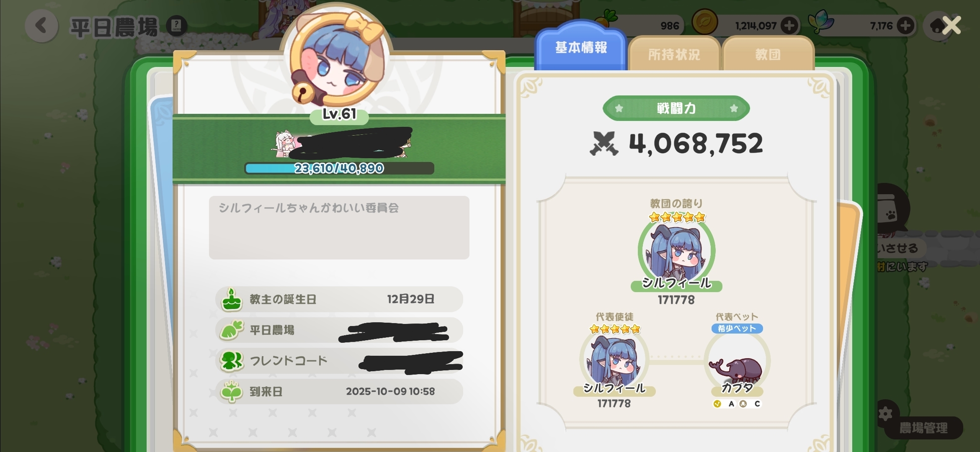Click the experience progress bar
The width and height of the screenshot is (980, 452).
339,168
